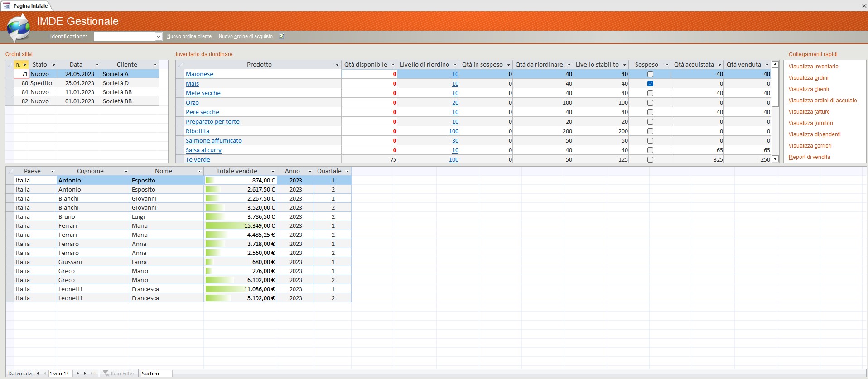Select the 'Società D' client cell

[130, 83]
